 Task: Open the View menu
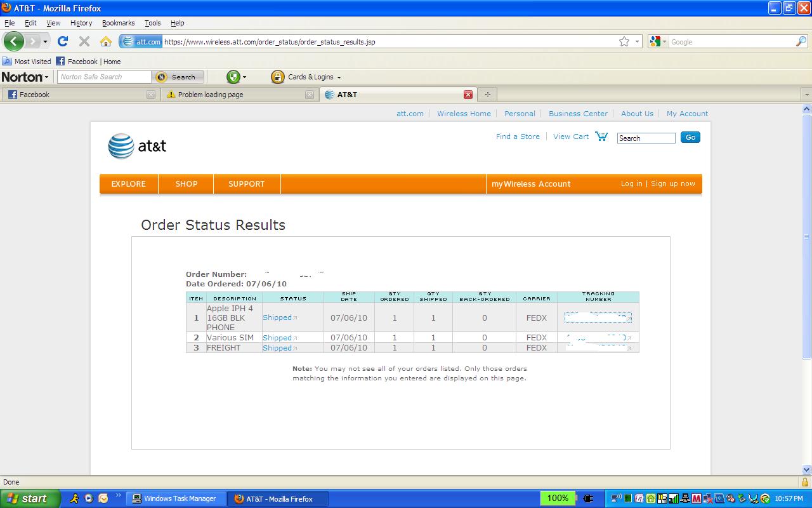[53, 23]
